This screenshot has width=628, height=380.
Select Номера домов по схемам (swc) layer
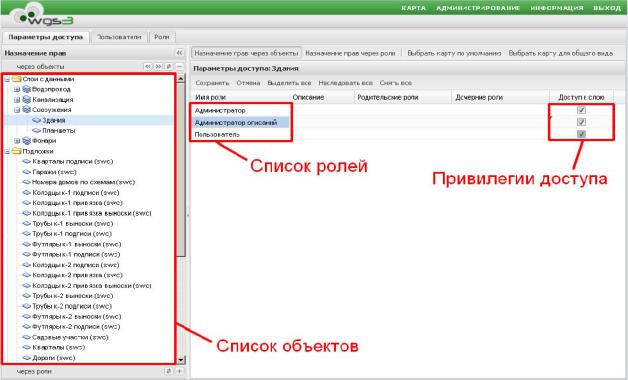[x=83, y=182]
